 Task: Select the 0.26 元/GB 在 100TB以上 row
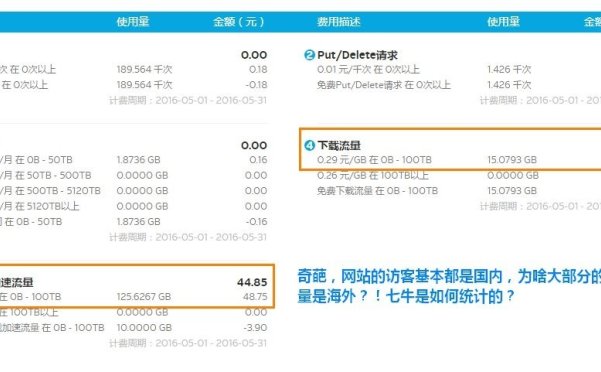click(373, 175)
